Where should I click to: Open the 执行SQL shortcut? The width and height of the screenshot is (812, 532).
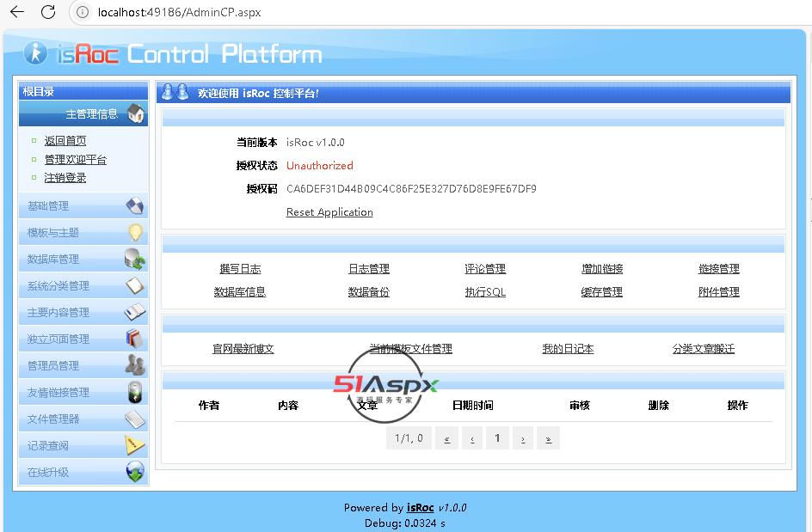point(485,292)
